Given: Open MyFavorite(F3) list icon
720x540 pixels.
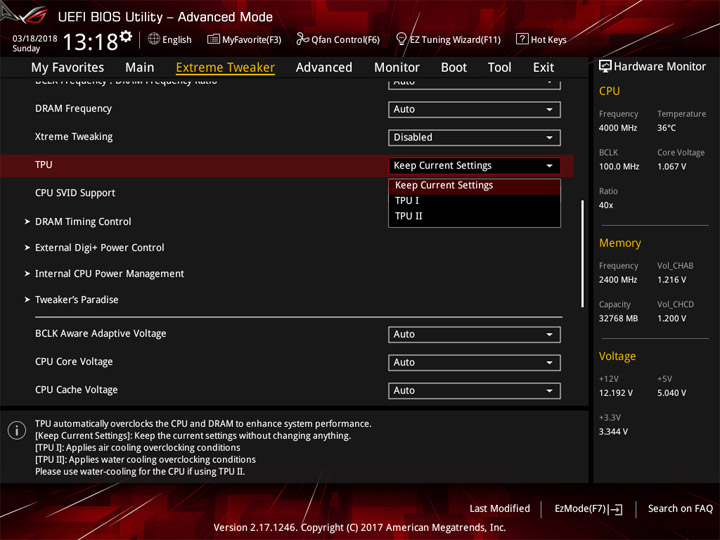Looking at the screenshot, I should point(213,39).
